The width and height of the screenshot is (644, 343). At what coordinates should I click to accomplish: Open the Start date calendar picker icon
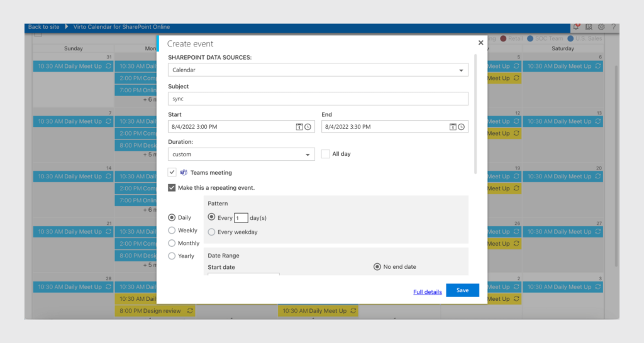click(x=299, y=127)
